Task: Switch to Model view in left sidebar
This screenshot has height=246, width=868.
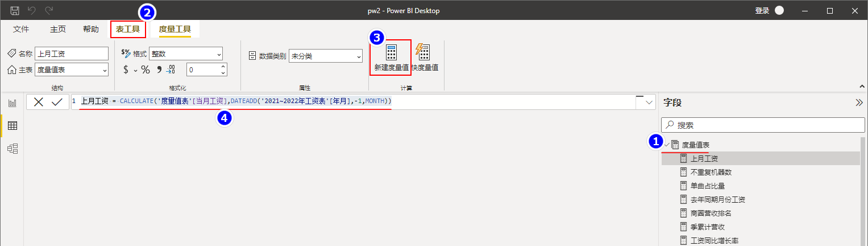Action: point(12,149)
